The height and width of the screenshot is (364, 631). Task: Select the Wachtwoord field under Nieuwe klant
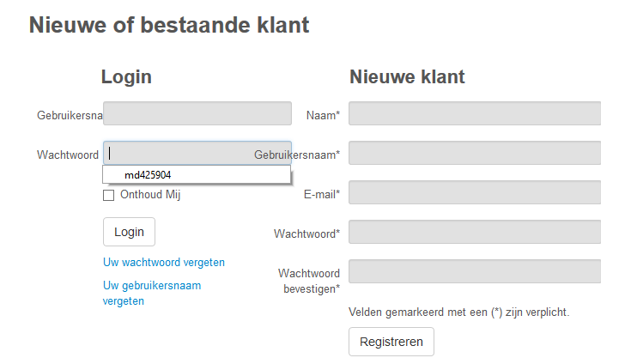click(x=474, y=233)
